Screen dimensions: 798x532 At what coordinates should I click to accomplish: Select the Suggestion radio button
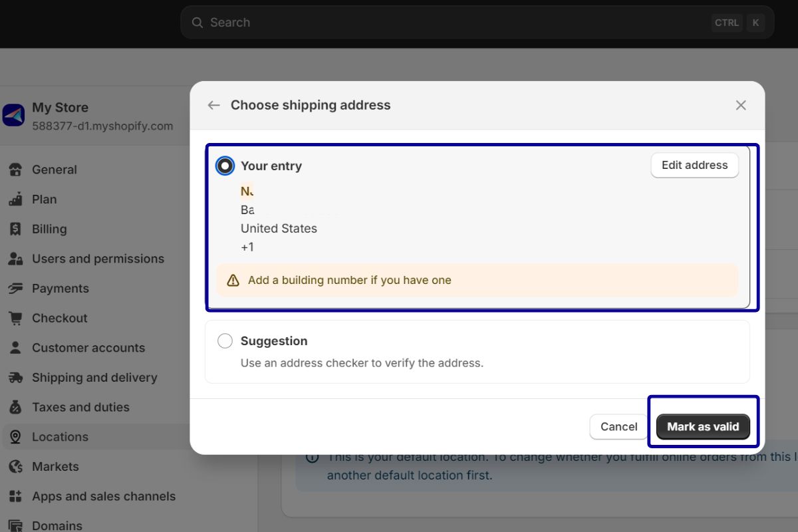click(225, 341)
